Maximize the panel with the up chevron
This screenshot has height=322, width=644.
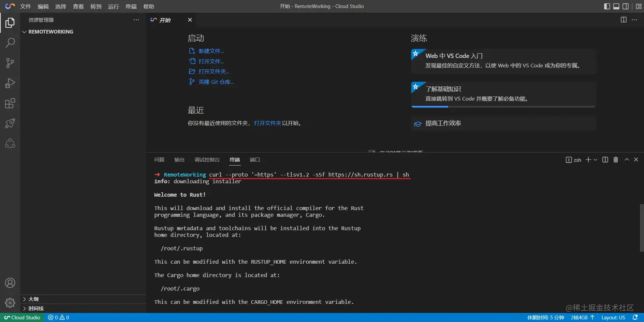[x=627, y=160]
